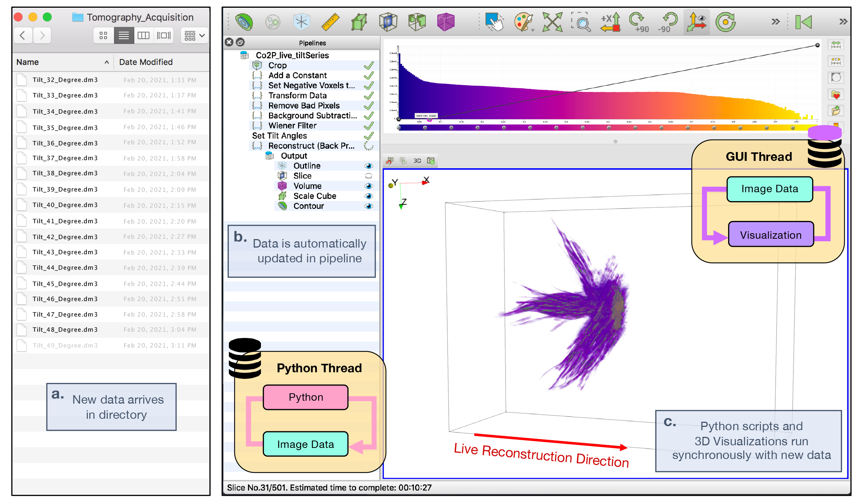
Task: Select Wiener Filter in pipeline
Action: (292, 126)
